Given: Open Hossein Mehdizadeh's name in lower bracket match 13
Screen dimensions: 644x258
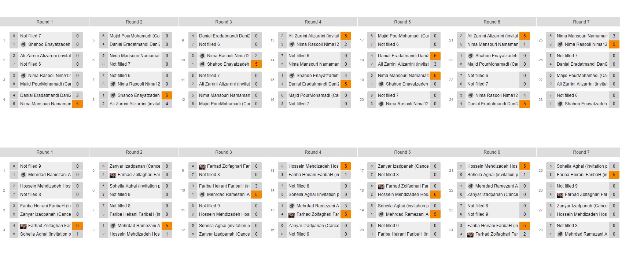Looking at the screenshot, I should click(x=313, y=166).
